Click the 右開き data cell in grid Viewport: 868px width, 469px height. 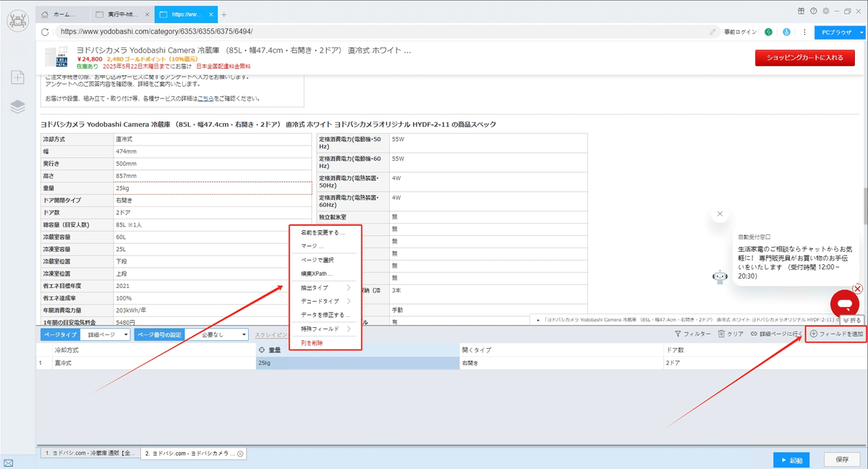point(561,363)
